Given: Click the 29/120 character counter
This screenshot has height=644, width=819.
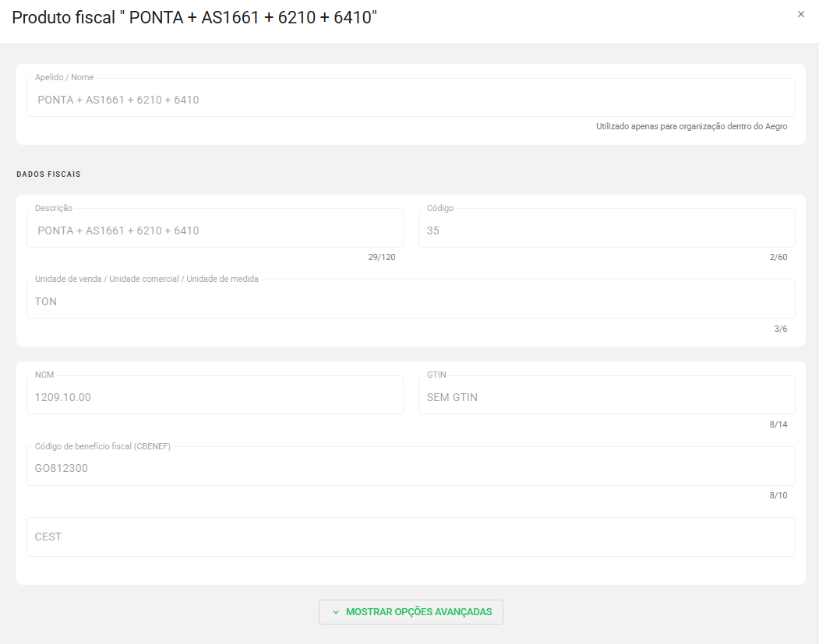Looking at the screenshot, I should pos(382,257).
